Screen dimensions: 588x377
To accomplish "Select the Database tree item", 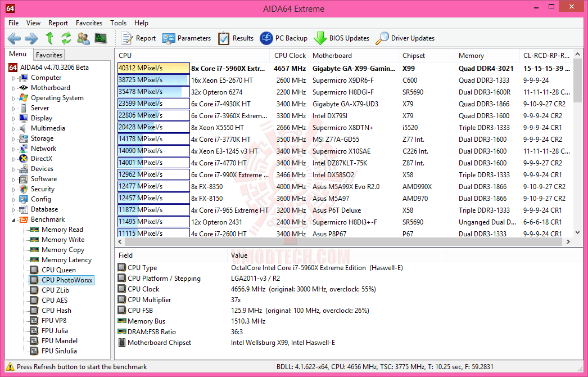I will tap(44, 209).
